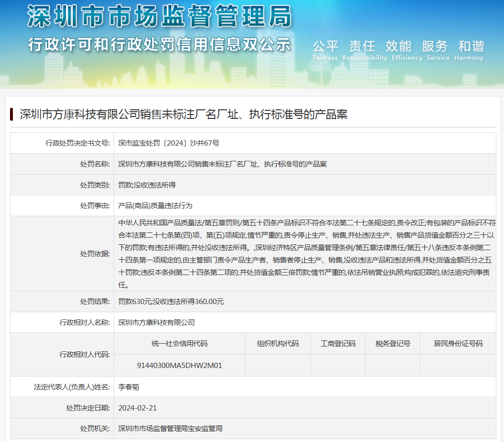Click the subtitle 行政许可和行政处罚信用信息双公示
Viewport: 504px width, 442px height.
pos(159,44)
